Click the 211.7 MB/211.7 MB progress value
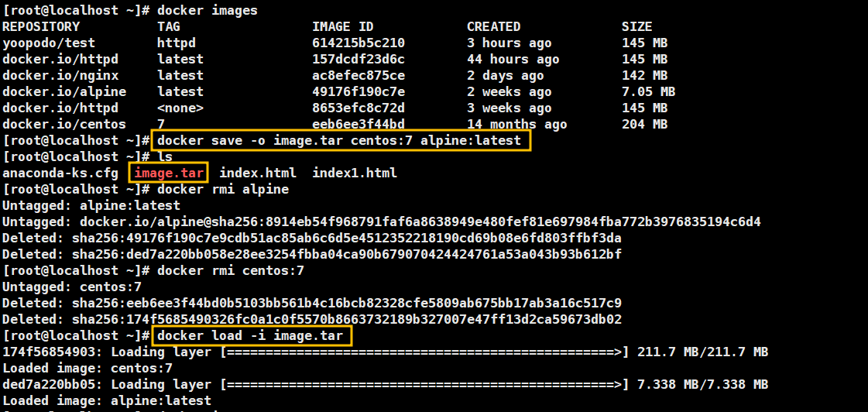The height and width of the screenshot is (412, 868). (x=702, y=352)
